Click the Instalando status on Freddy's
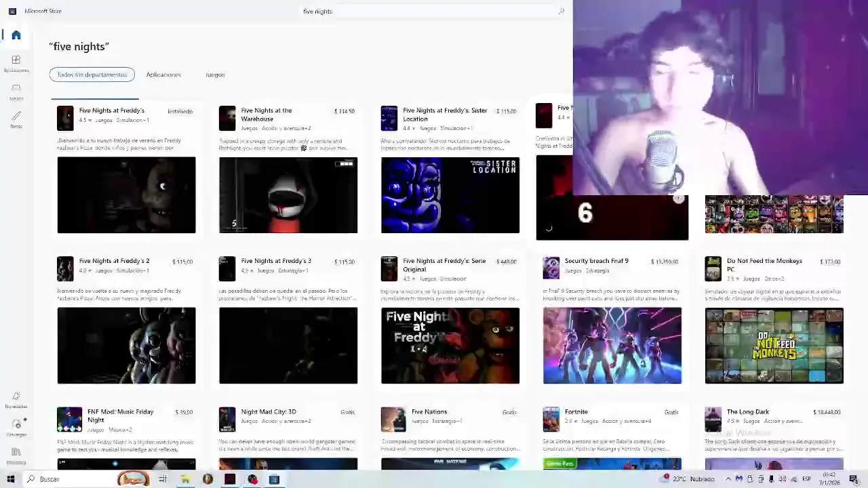Image resolution: width=868 pixels, height=488 pixels. [x=180, y=111]
